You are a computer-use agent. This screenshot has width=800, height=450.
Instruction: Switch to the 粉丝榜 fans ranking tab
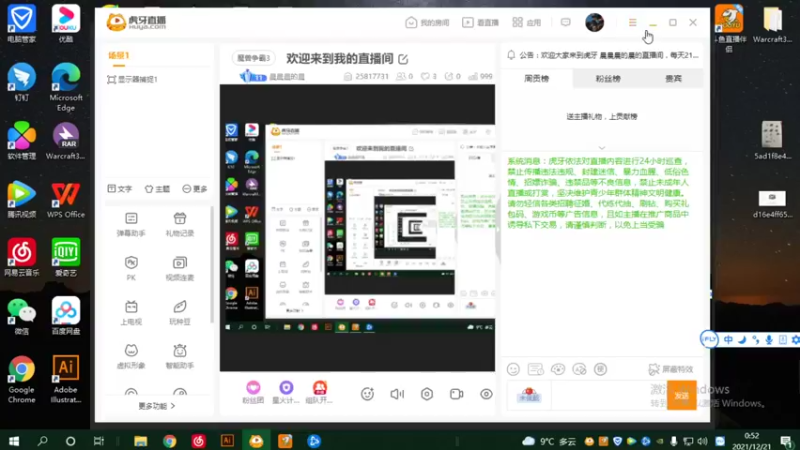(608, 79)
